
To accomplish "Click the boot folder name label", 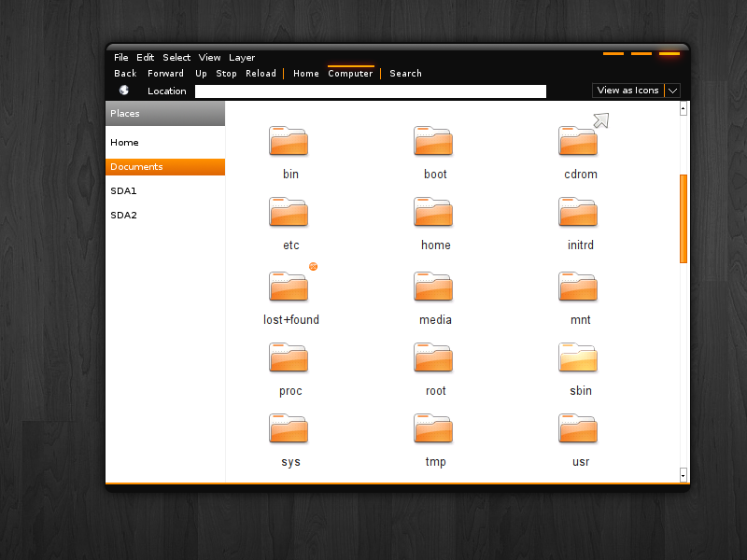I will (x=435, y=175).
